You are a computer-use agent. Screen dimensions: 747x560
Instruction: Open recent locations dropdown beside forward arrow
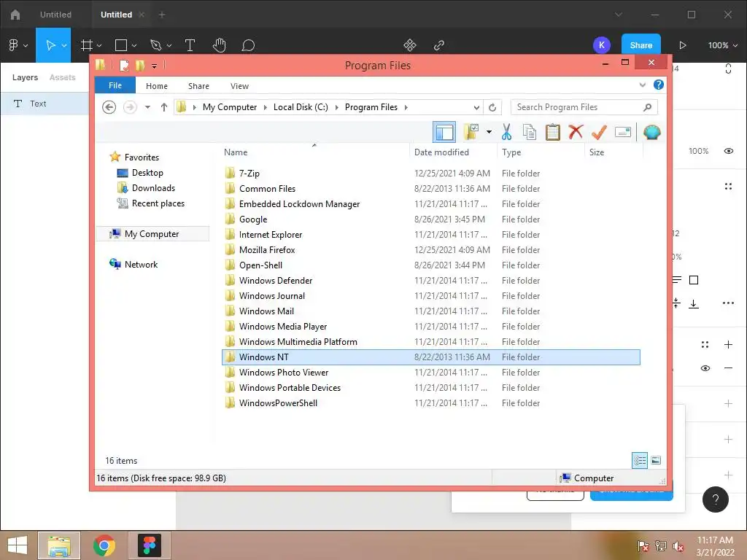coord(147,107)
